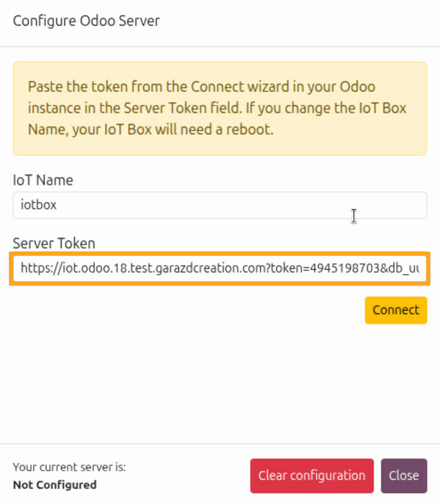Viewport: 440px width, 504px height.
Task: Click the 'Your current server is:' label
Action: 69,467
